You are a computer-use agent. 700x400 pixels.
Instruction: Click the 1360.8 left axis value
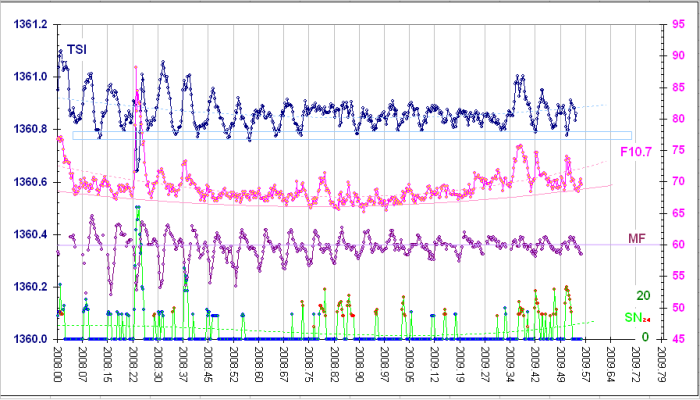coord(28,129)
